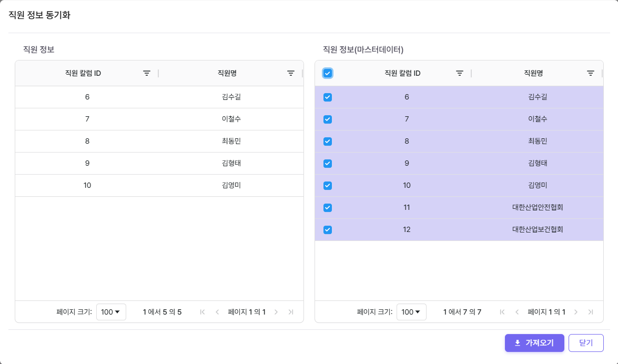
Task: Uncheck the row for 대한산업안전협회
Action: [328, 208]
